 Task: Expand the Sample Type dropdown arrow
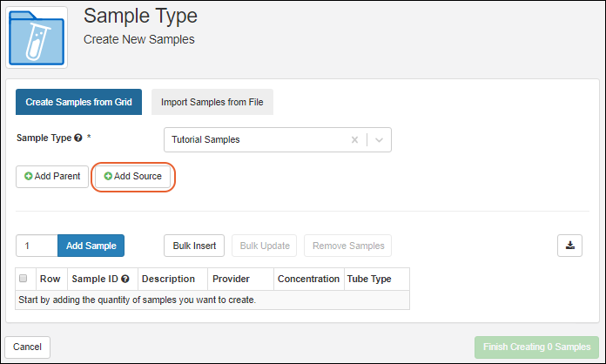380,139
